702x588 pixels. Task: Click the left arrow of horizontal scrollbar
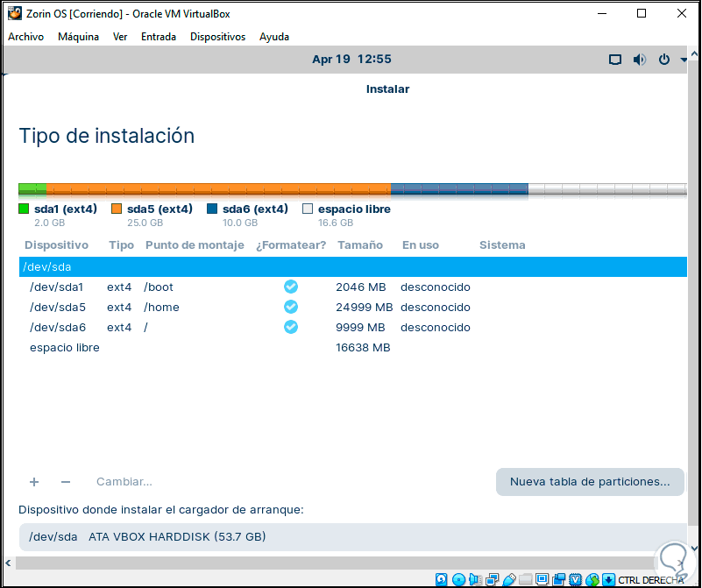click(x=8, y=563)
